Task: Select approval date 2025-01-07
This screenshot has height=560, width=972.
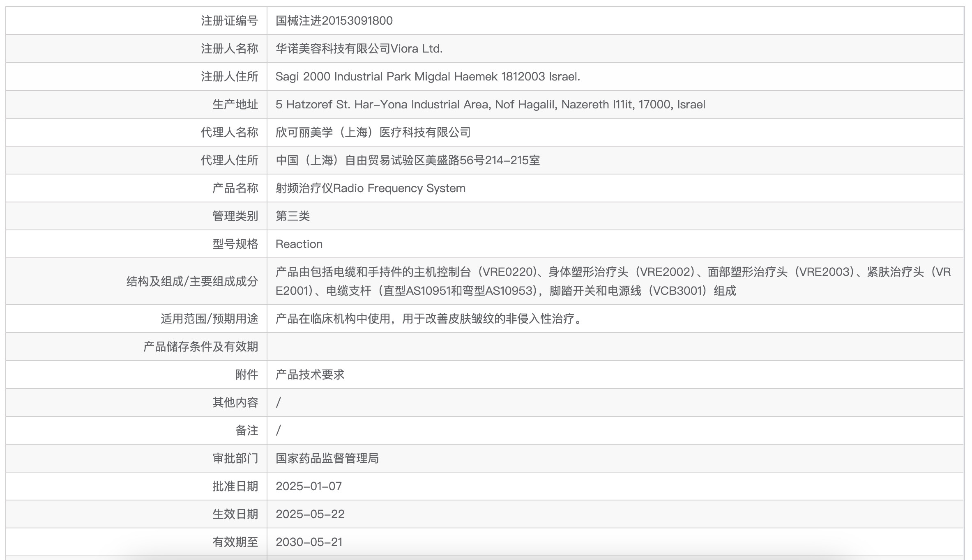Action: 309,486
